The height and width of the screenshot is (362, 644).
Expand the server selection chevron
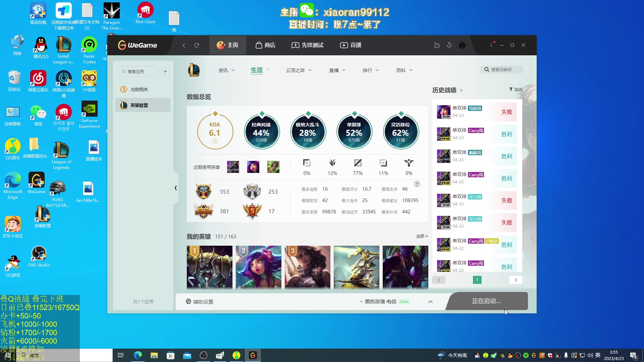430,302
